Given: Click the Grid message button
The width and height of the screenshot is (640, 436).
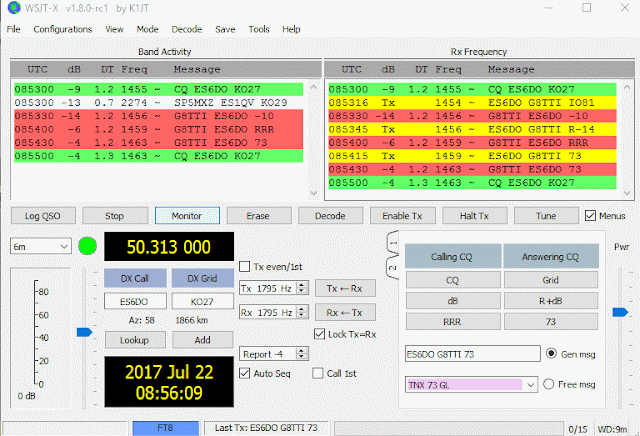Looking at the screenshot, I should point(551,280).
